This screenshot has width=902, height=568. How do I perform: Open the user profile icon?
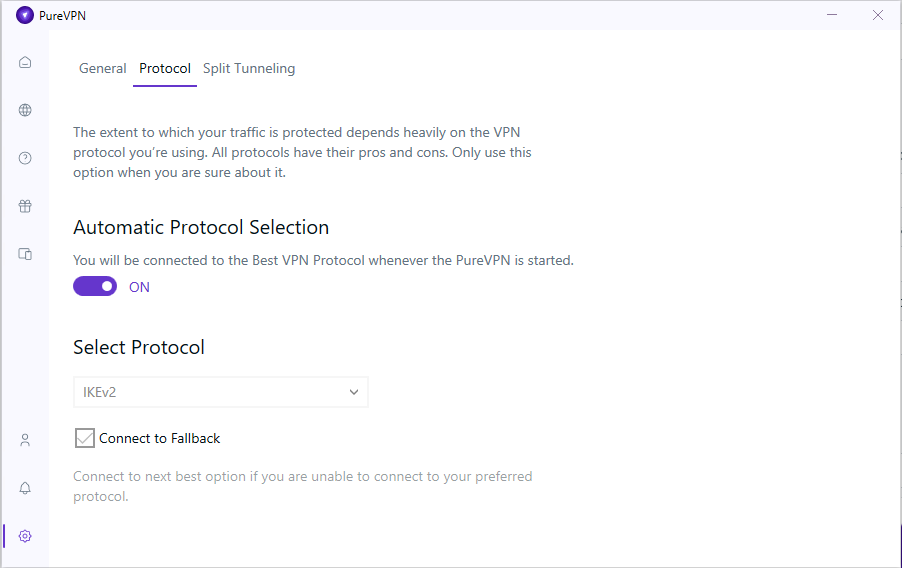[x=25, y=440]
